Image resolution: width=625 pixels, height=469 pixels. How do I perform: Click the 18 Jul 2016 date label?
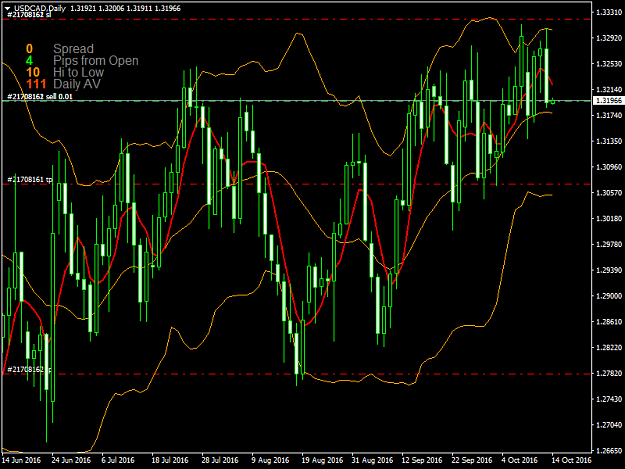click(x=170, y=460)
